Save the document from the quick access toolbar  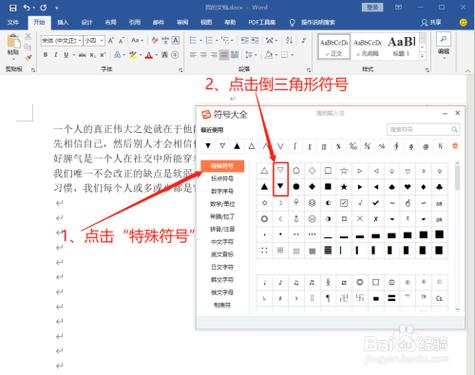click(13, 8)
